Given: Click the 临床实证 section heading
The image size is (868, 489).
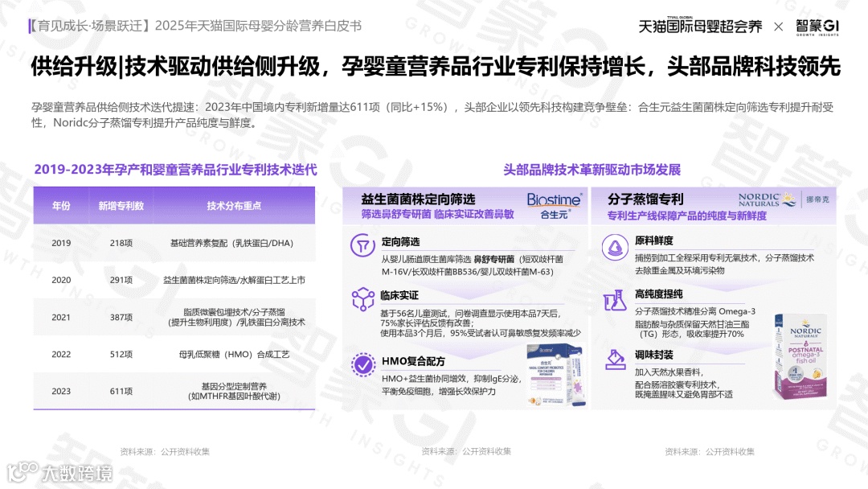Looking at the screenshot, I should tap(399, 295).
